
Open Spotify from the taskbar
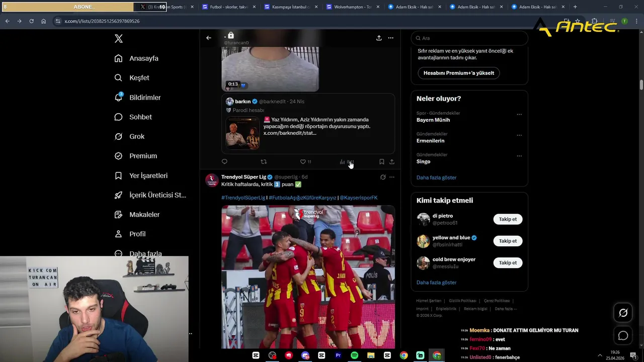[354, 355]
